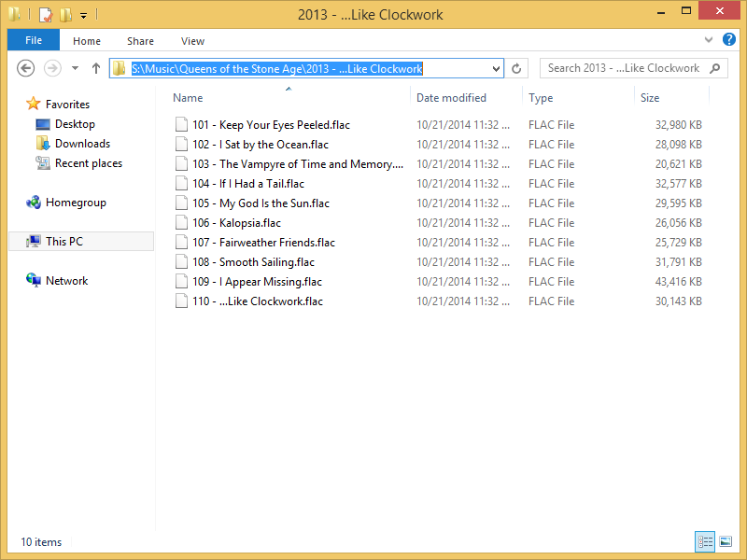Viewport: 747px width, 560px height.
Task: Open Desktop in the navigation pane
Action: 75,124
